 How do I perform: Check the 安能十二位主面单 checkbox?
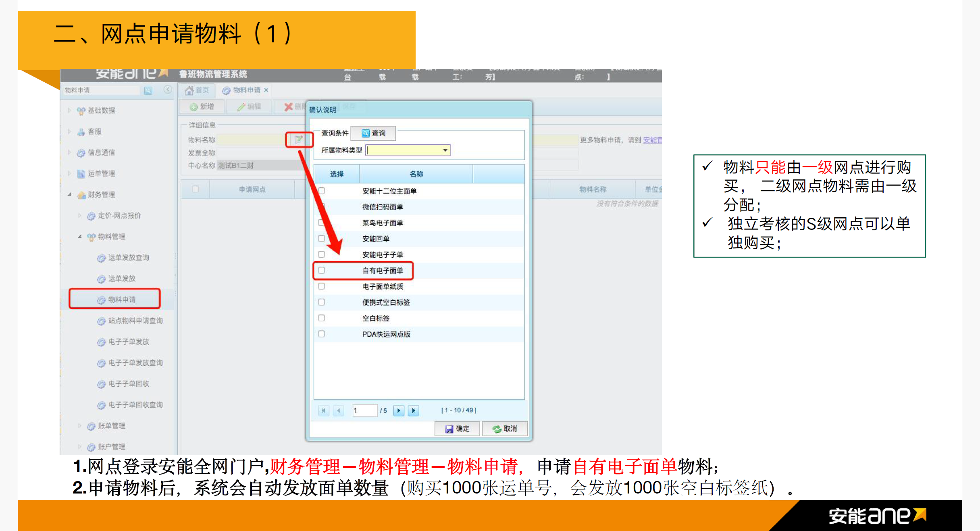pyautogui.click(x=322, y=191)
